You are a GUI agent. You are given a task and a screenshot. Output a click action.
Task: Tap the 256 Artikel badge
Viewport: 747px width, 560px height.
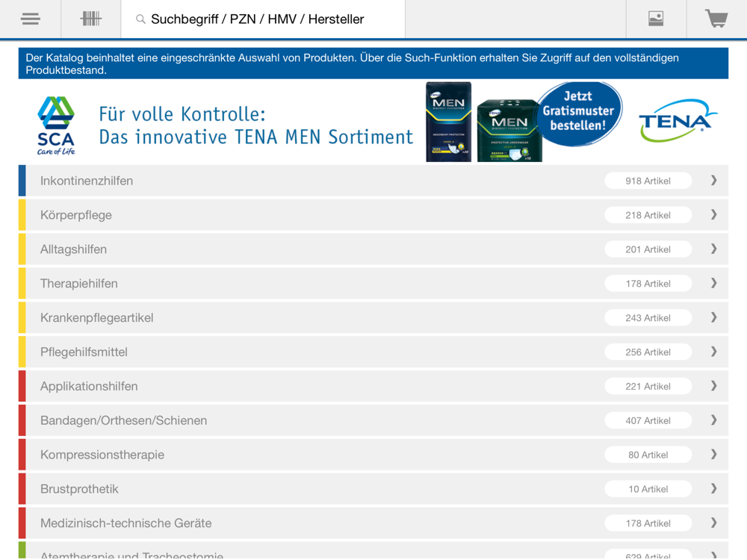(648, 352)
